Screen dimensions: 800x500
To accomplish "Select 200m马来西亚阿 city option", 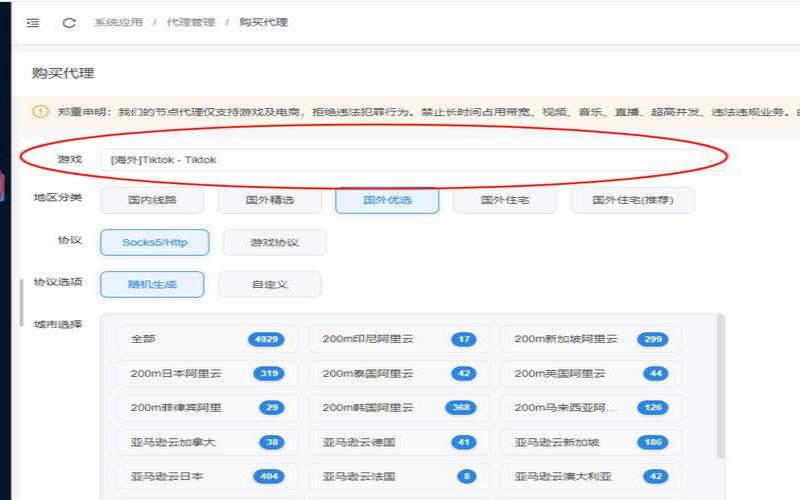I will [591, 408].
